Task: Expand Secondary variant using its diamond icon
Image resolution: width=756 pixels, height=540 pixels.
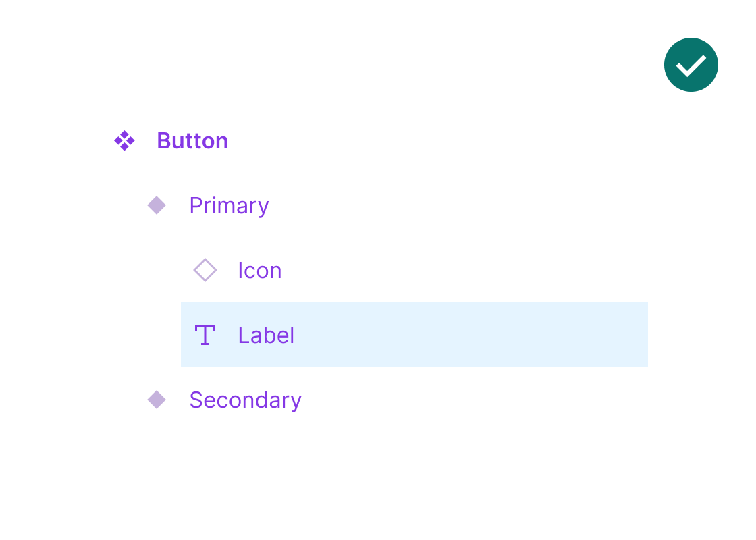Action: click(157, 400)
